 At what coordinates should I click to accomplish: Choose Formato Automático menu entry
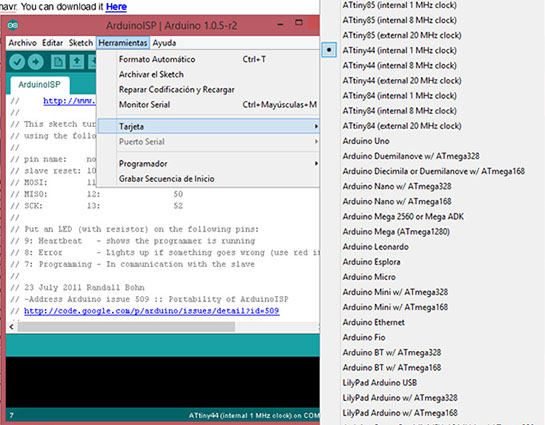pyautogui.click(x=208, y=59)
